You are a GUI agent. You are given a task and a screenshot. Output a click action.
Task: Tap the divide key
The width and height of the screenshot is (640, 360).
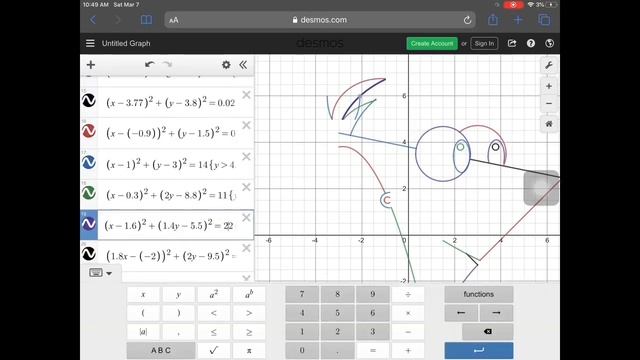point(408,294)
